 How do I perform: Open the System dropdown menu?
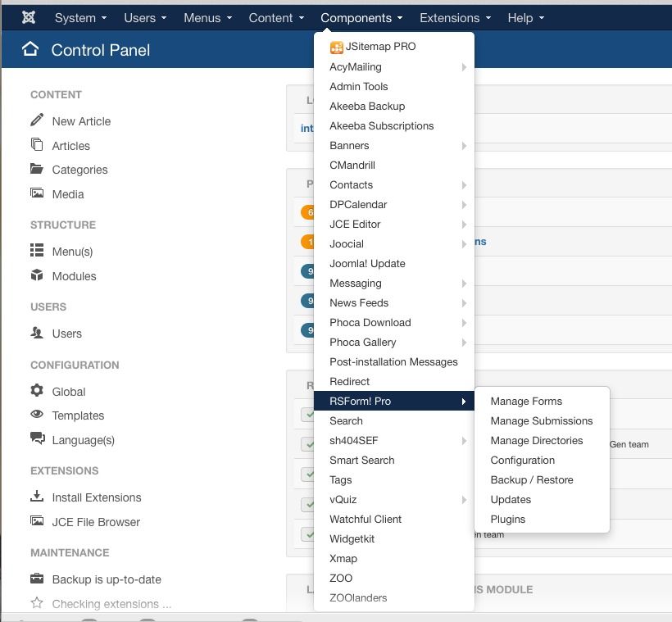tap(80, 17)
